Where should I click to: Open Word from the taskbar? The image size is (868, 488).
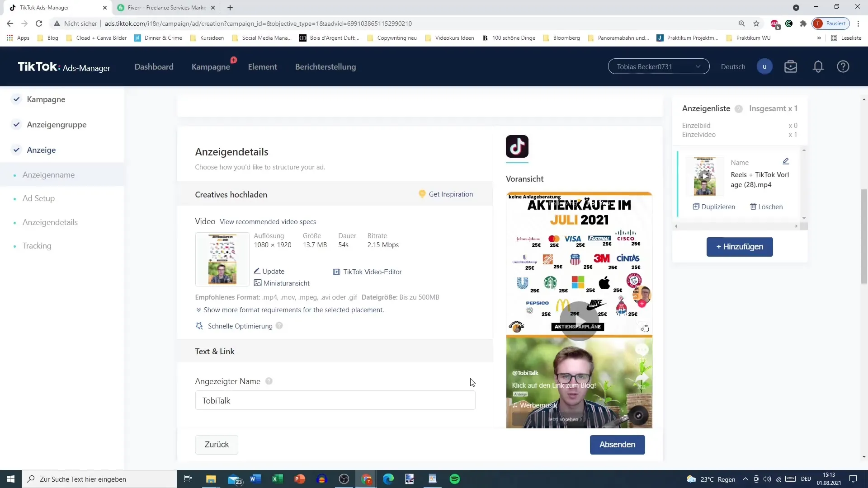click(255, 479)
